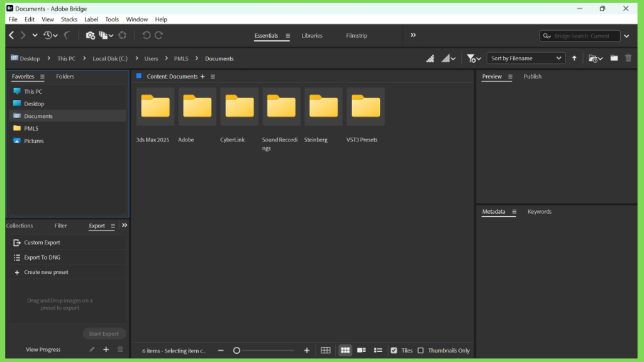Click Custom Export preset
Image resolution: width=644 pixels, height=362 pixels.
point(67,243)
